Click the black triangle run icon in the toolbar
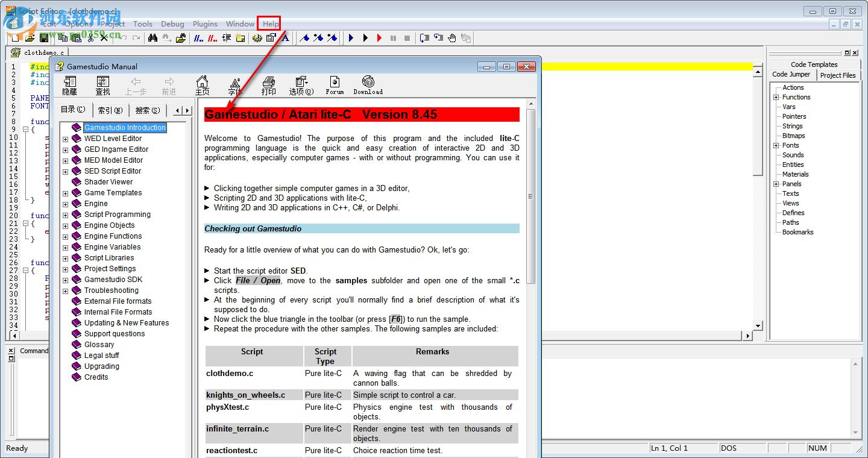Viewport: 868px width, 458px height. (365, 38)
